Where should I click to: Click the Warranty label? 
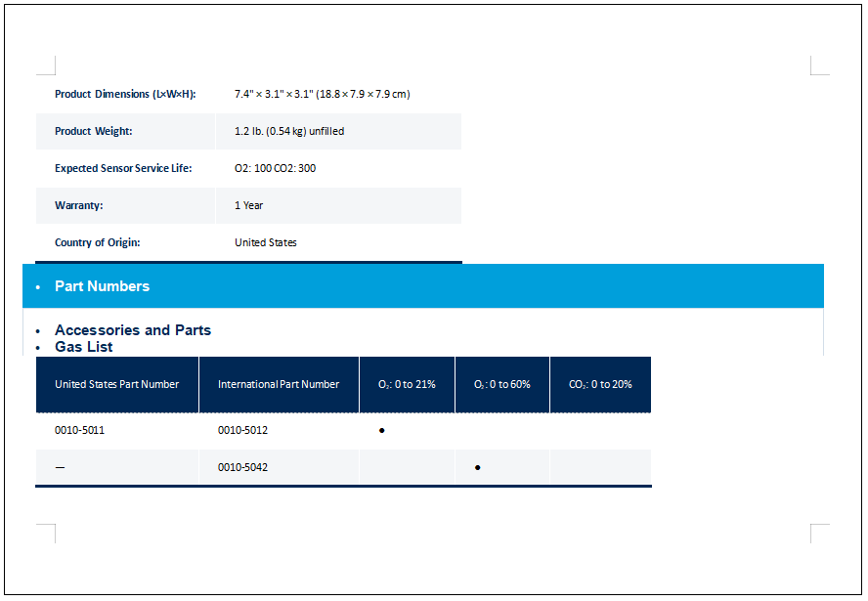[78, 205]
